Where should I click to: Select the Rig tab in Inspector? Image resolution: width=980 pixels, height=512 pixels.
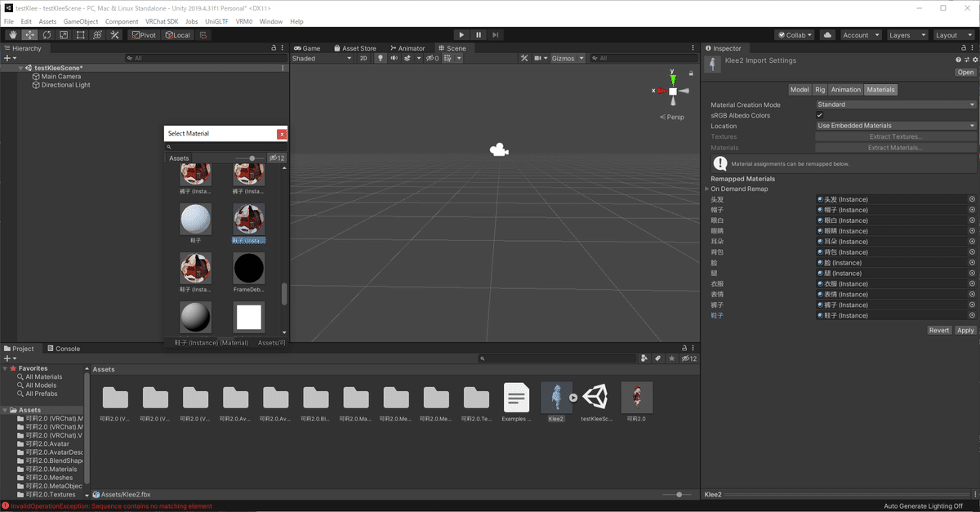(x=820, y=90)
